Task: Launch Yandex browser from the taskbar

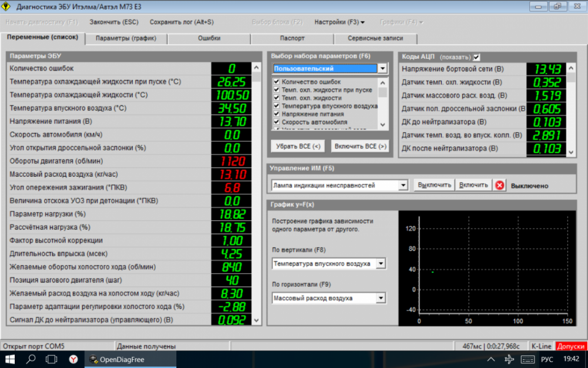Action: coord(72,359)
